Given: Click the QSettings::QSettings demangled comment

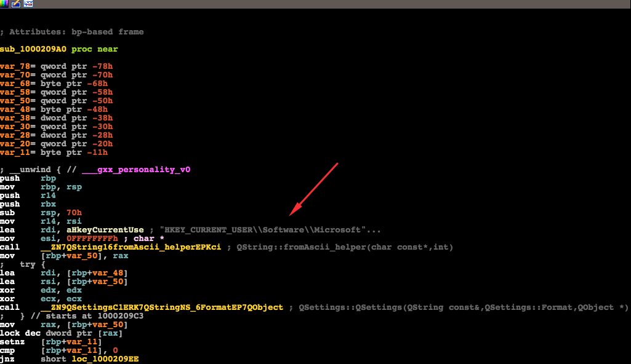Looking at the screenshot, I should [x=464, y=307].
